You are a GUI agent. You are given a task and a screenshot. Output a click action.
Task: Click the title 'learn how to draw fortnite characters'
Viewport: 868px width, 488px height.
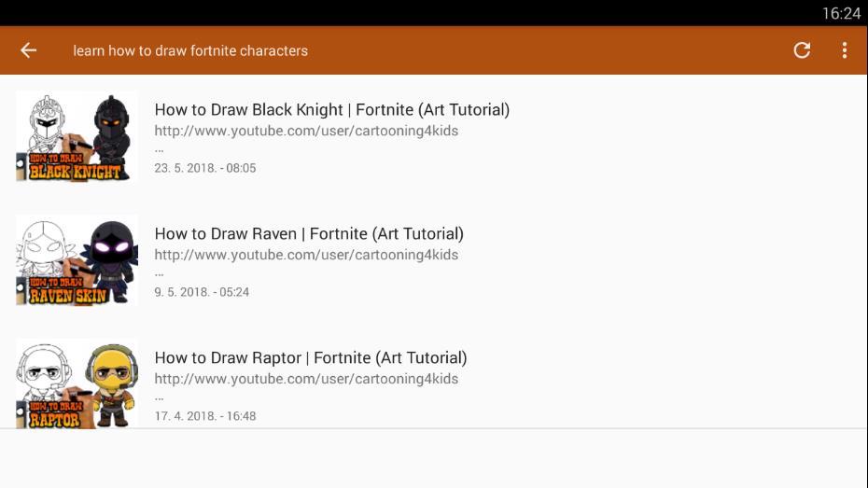click(190, 51)
